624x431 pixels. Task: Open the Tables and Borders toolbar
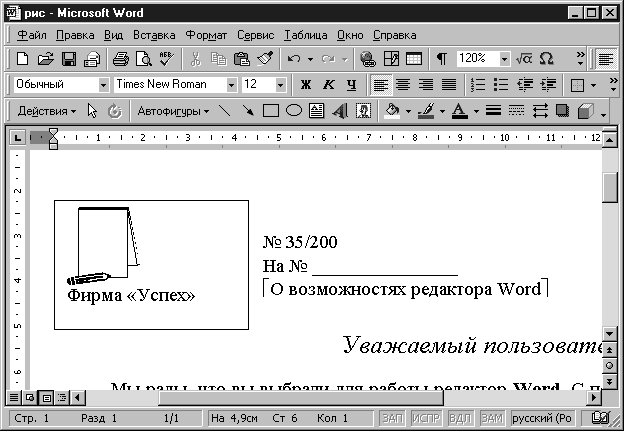tap(391, 59)
